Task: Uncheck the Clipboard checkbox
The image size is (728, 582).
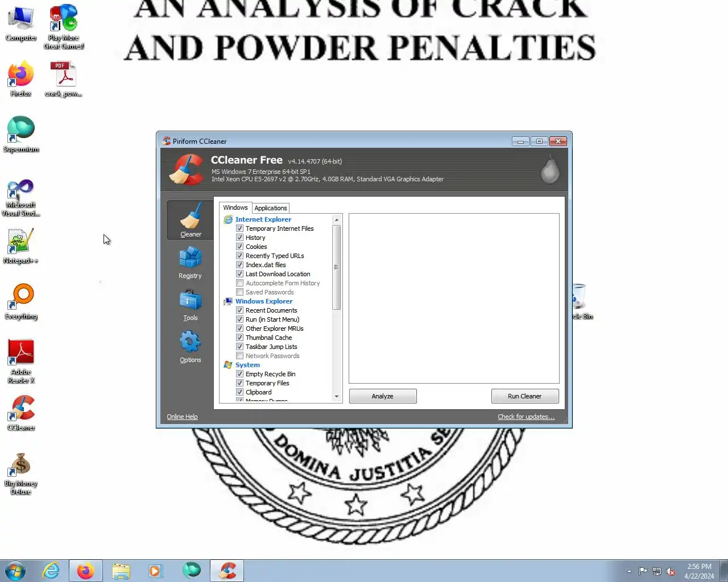Action: click(240, 392)
